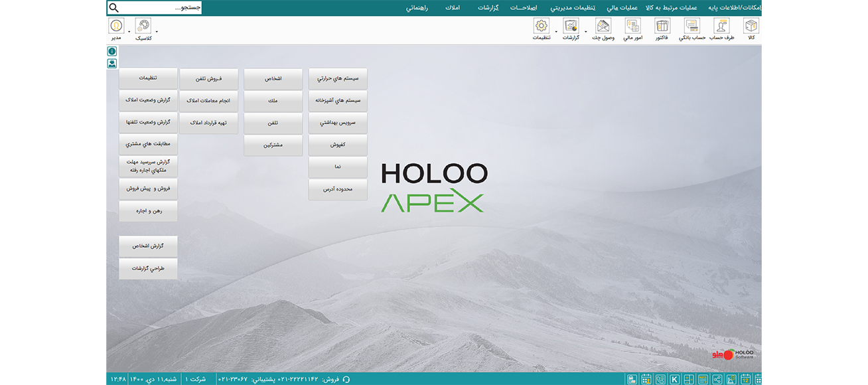Open the info icon on left sidebar
868x385 pixels.
pos(111,51)
